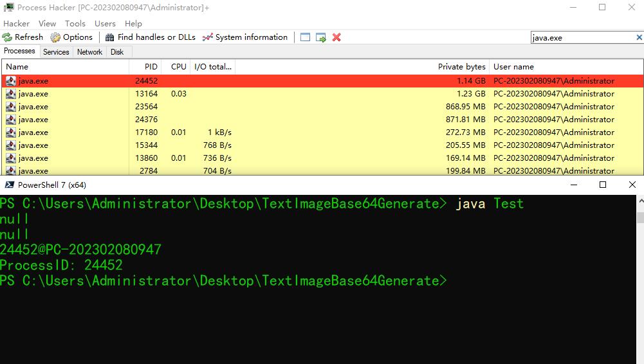Click java icon of PID 13860 row
Viewport: 644px width, 364px height.
(11, 158)
